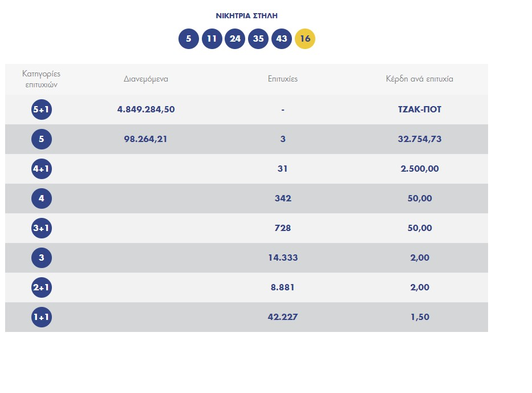The height and width of the screenshot is (393, 532).
Task: Select the 2+1 category badge
Action: pyautogui.click(x=42, y=287)
